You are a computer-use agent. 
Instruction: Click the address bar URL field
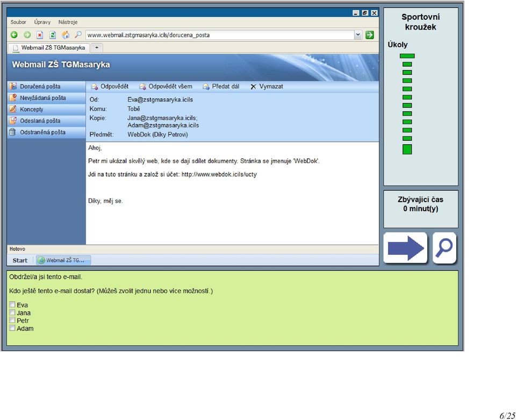click(x=220, y=35)
